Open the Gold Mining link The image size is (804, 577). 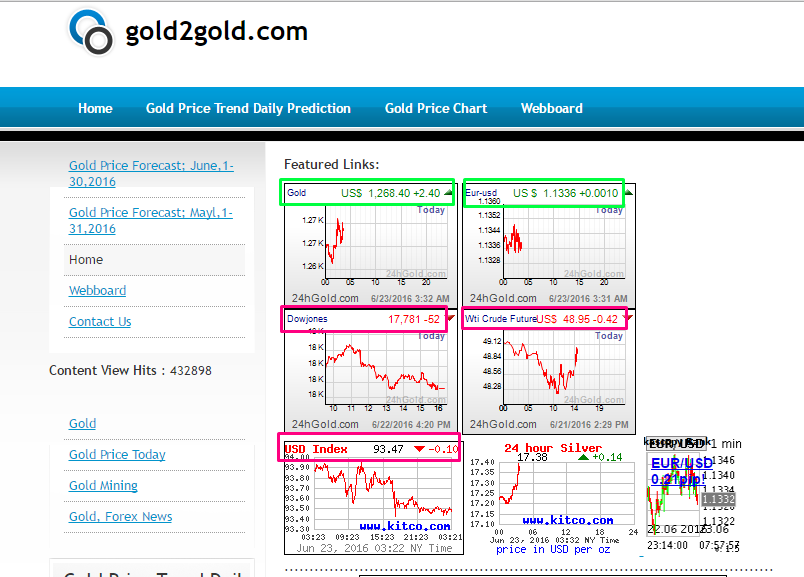coord(103,485)
